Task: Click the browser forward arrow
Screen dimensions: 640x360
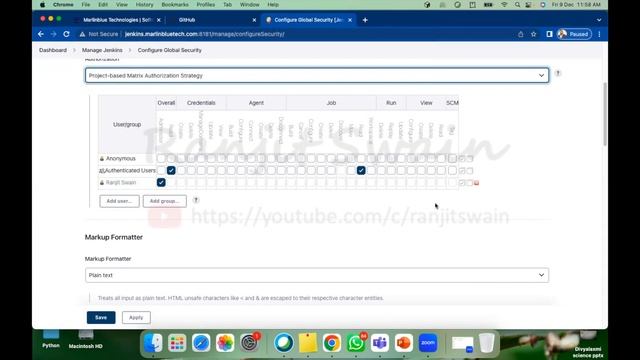Action: (x=53, y=34)
